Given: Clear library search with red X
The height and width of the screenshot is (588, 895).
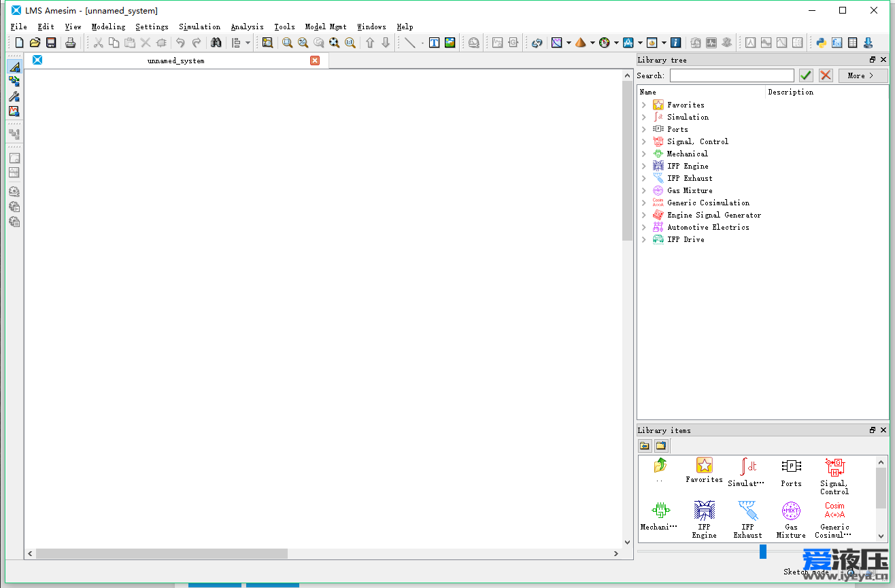Looking at the screenshot, I should [826, 75].
